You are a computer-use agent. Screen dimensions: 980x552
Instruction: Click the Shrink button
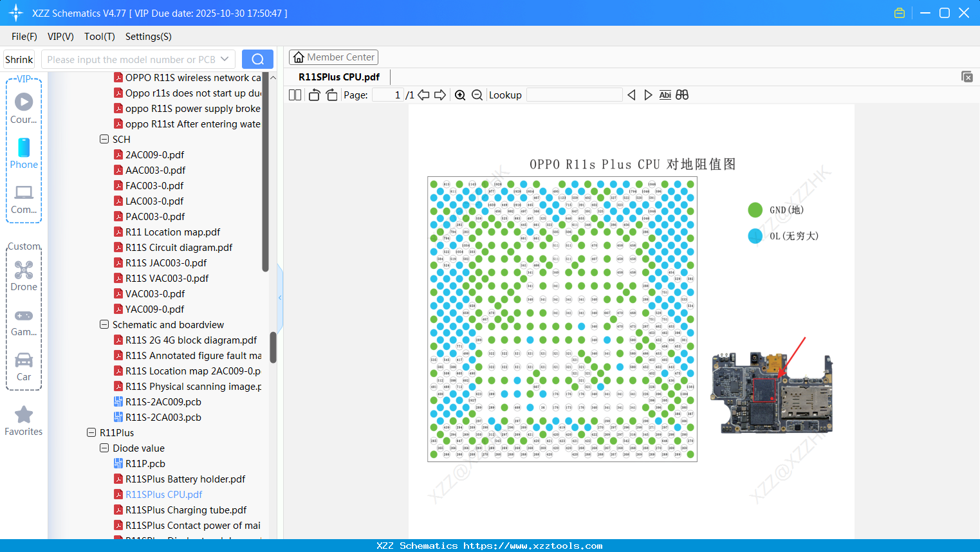(19, 59)
